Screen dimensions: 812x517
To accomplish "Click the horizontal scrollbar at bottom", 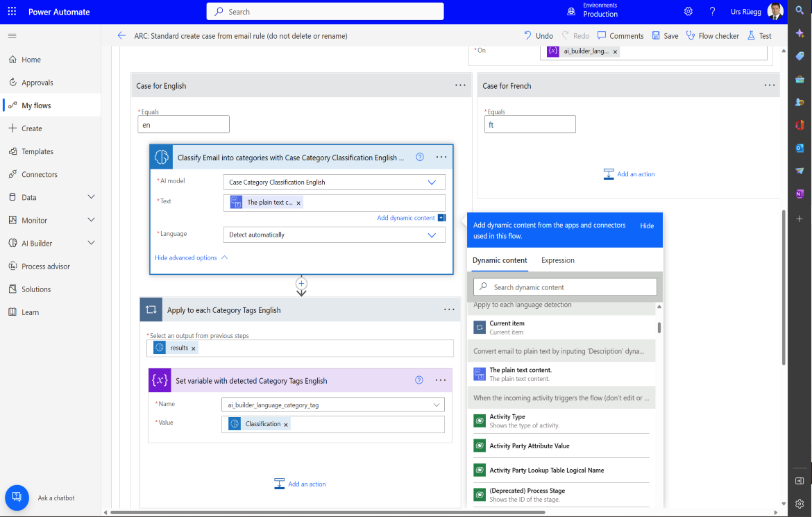I will 328,512.
